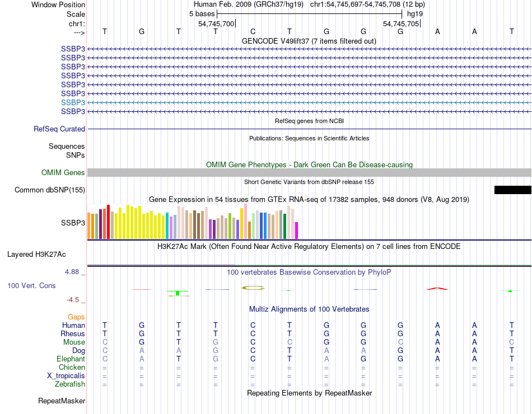
Task: Click the RepeatMasker track label
Action: (x=62, y=401)
